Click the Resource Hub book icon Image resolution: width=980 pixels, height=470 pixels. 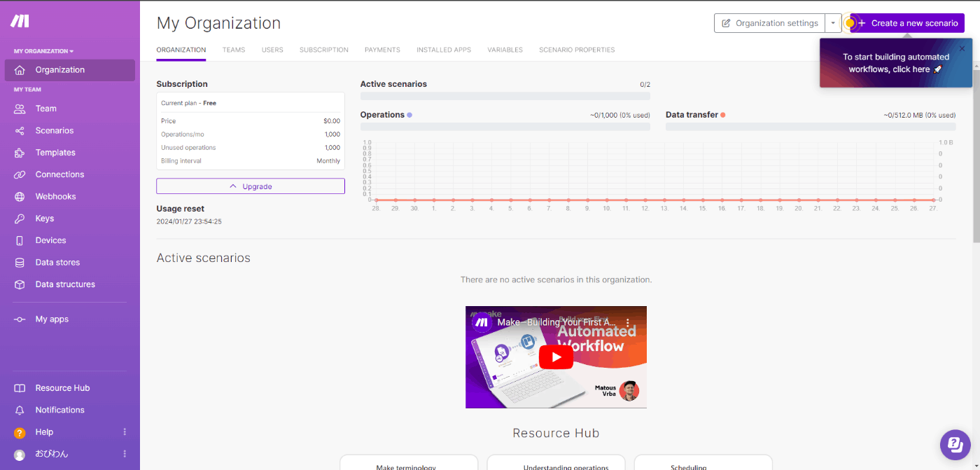pyautogui.click(x=20, y=388)
